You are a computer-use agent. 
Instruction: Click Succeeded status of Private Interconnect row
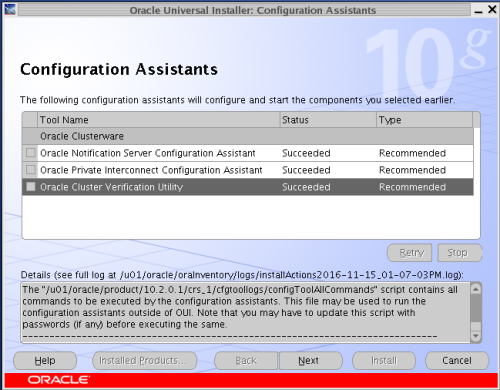click(x=306, y=170)
